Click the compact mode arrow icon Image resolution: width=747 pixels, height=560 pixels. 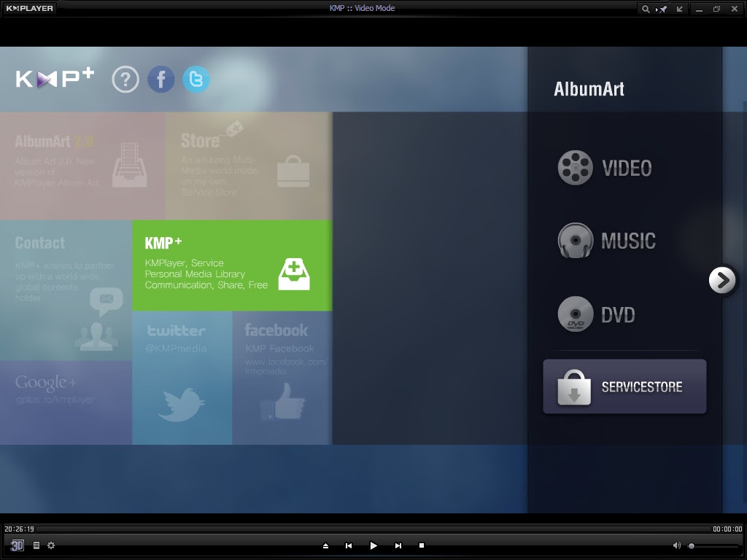click(679, 9)
